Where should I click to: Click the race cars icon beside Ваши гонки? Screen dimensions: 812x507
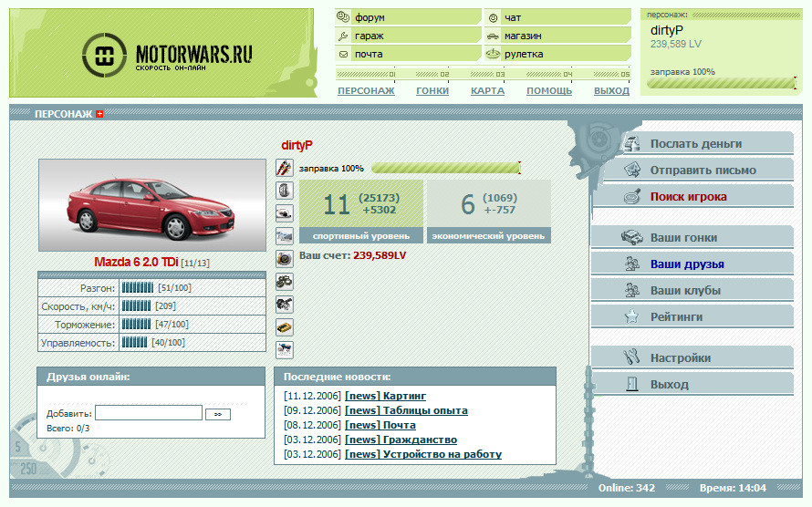631,237
